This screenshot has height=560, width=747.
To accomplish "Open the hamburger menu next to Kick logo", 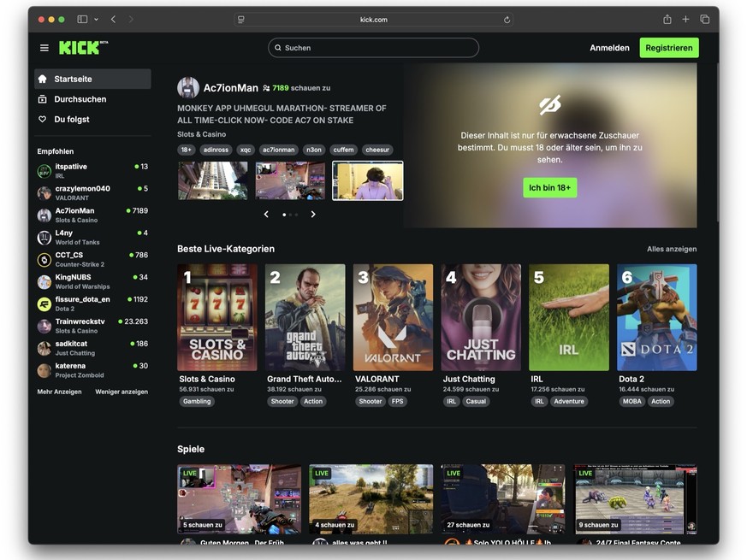I will [44, 48].
